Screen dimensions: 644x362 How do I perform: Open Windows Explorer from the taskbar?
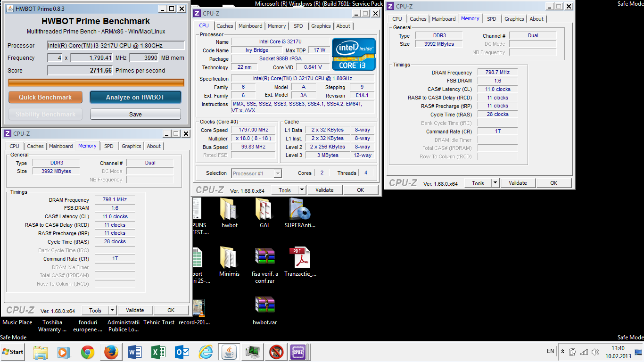click(x=41, y=352)
